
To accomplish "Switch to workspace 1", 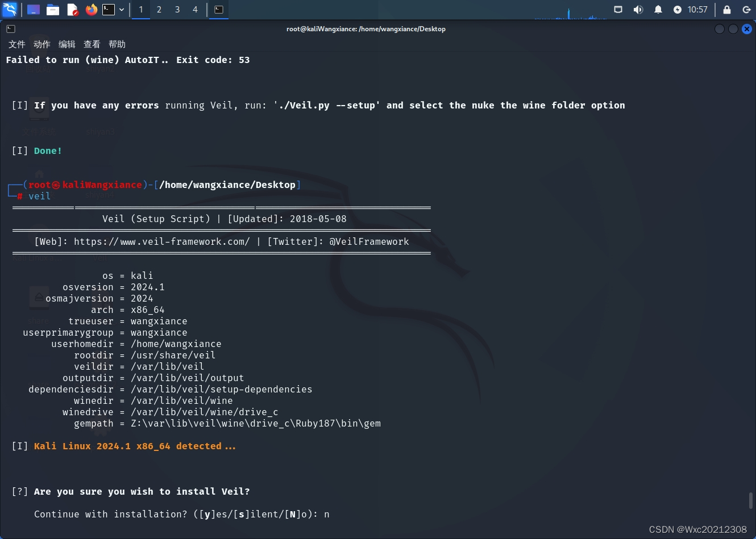I will (x=141, y=10).
